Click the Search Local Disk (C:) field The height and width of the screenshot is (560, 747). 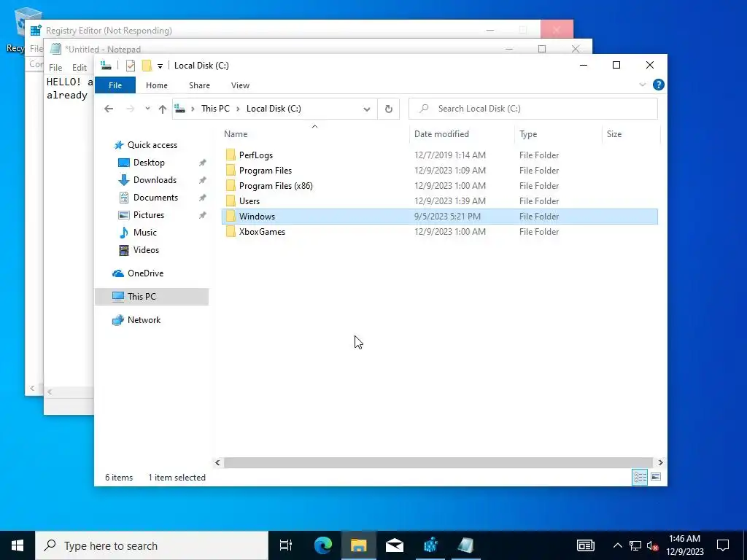533,109
